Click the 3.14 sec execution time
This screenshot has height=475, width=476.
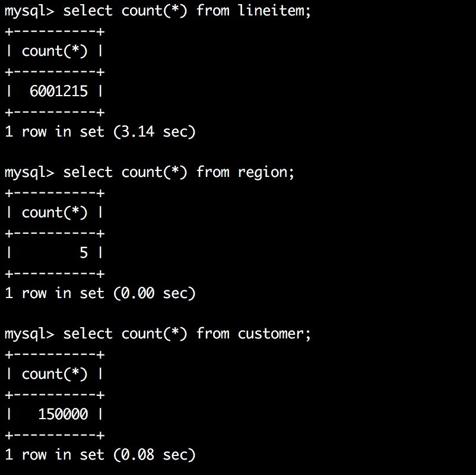[x=154, y=132]
